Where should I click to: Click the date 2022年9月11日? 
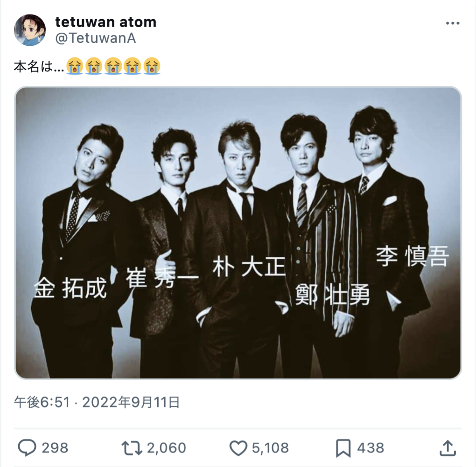point(131,402)
